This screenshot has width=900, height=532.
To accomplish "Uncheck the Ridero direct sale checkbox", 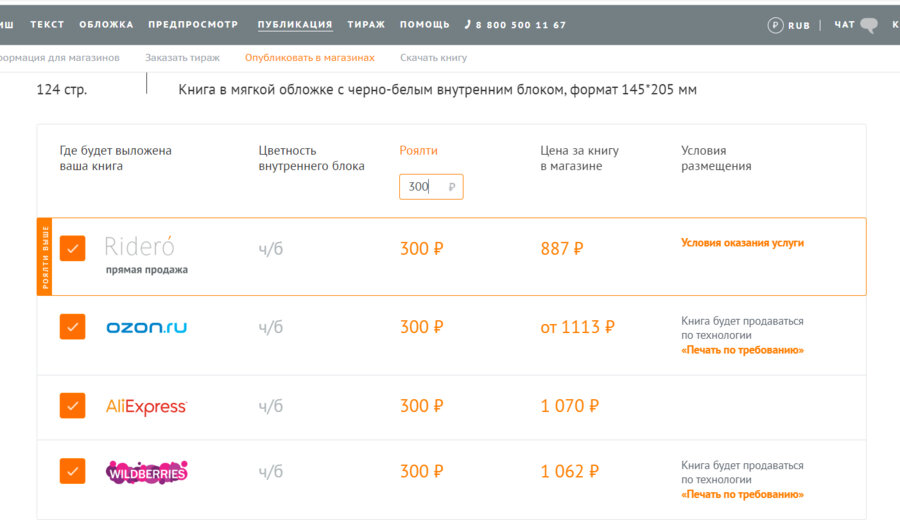I will pyautogui.click(x=72, y=248).
